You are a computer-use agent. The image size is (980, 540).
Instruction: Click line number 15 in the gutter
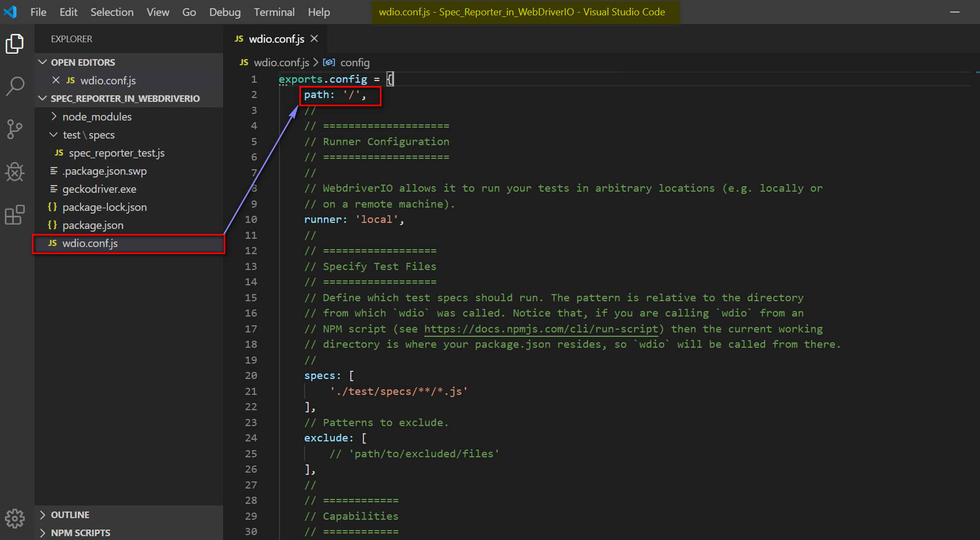[x=250, y=297]
